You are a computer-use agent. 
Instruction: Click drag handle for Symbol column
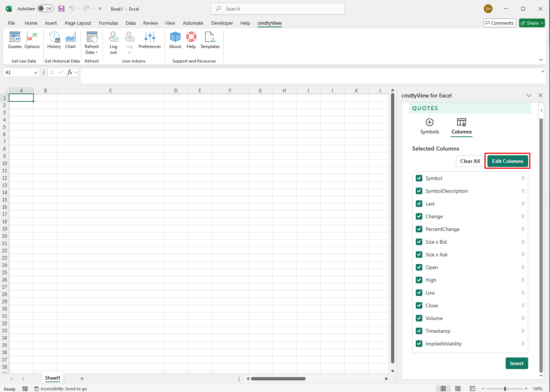(523, 178)
